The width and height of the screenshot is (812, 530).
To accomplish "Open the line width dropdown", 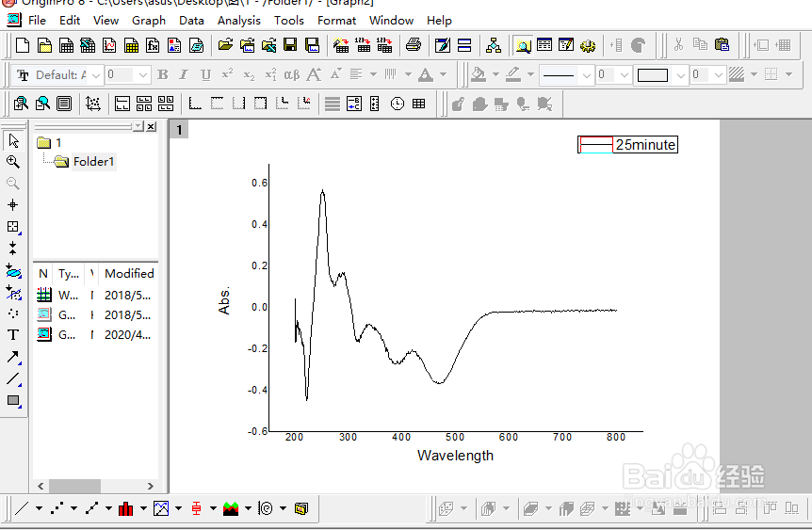I will (x=624, y=75).
